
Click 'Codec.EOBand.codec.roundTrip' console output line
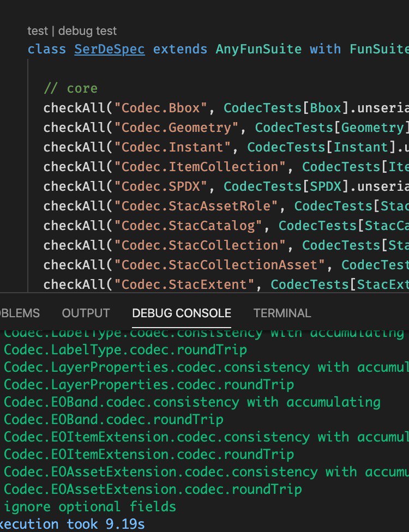point(113,420)
